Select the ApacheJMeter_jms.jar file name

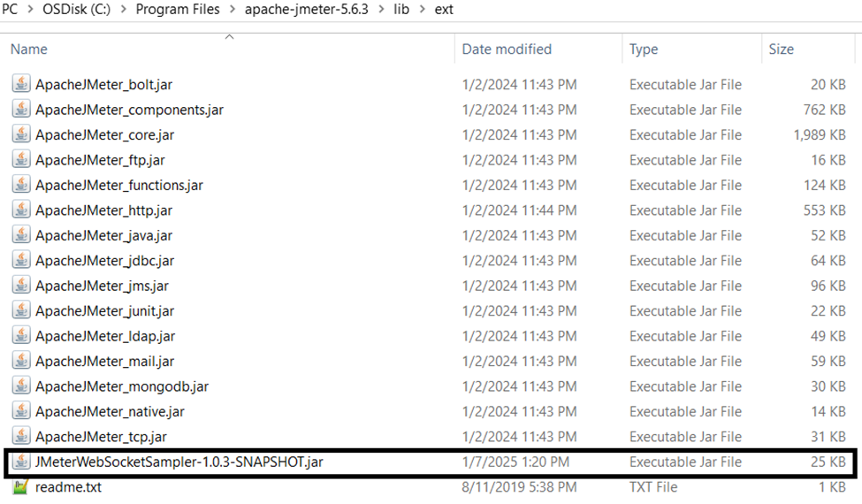pos(103,286)
